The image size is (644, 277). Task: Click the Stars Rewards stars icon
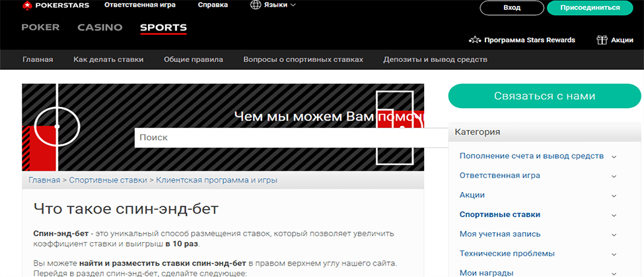point(474,40)
